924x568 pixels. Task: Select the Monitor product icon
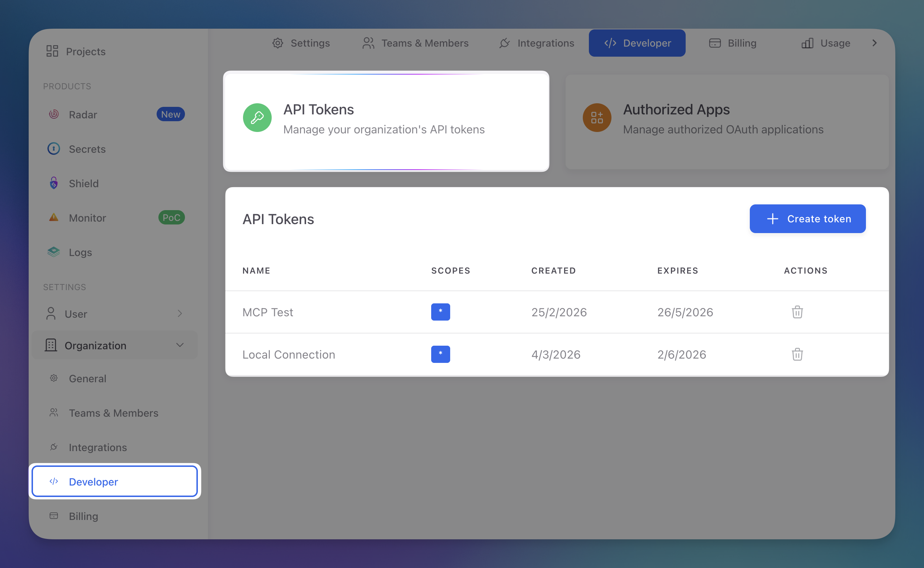[x=54, y=218]
